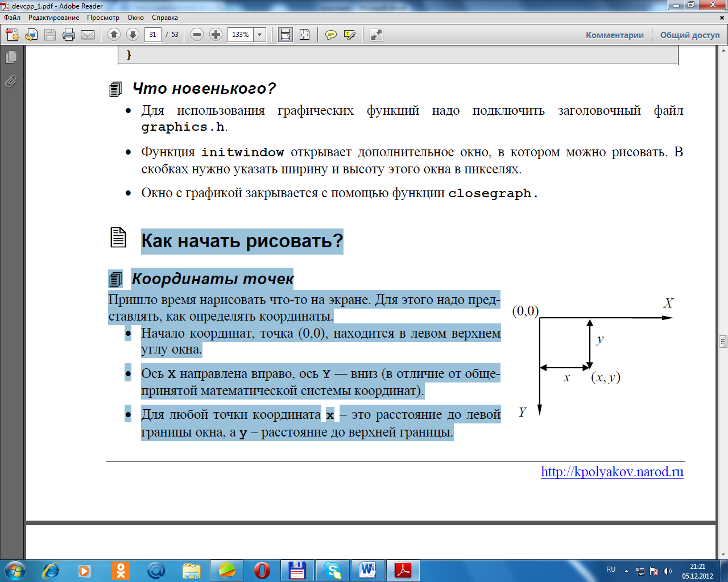Open the Просмотр menu
The image size is (728, 582).
coord(103,18)
